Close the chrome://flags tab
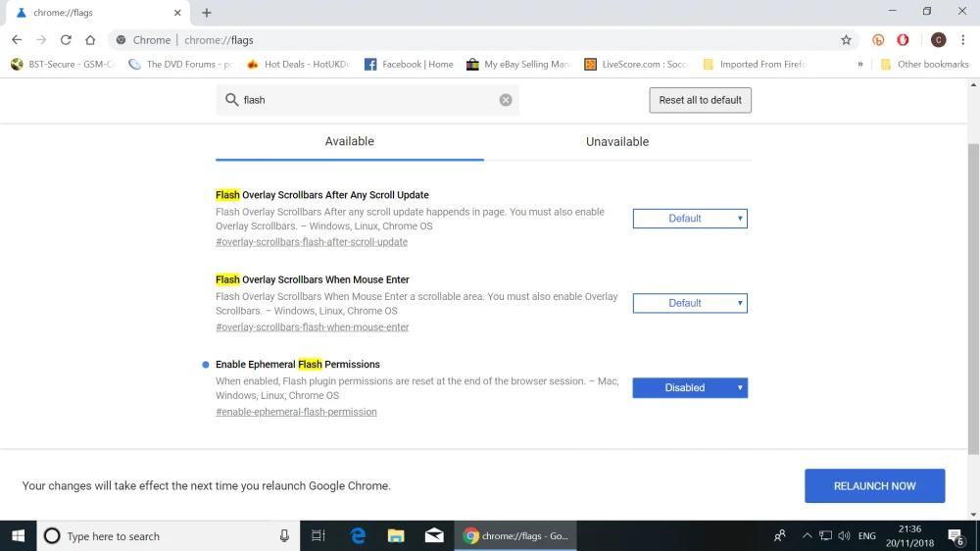This screenshot has height=551, width=980. coord(177,13)
